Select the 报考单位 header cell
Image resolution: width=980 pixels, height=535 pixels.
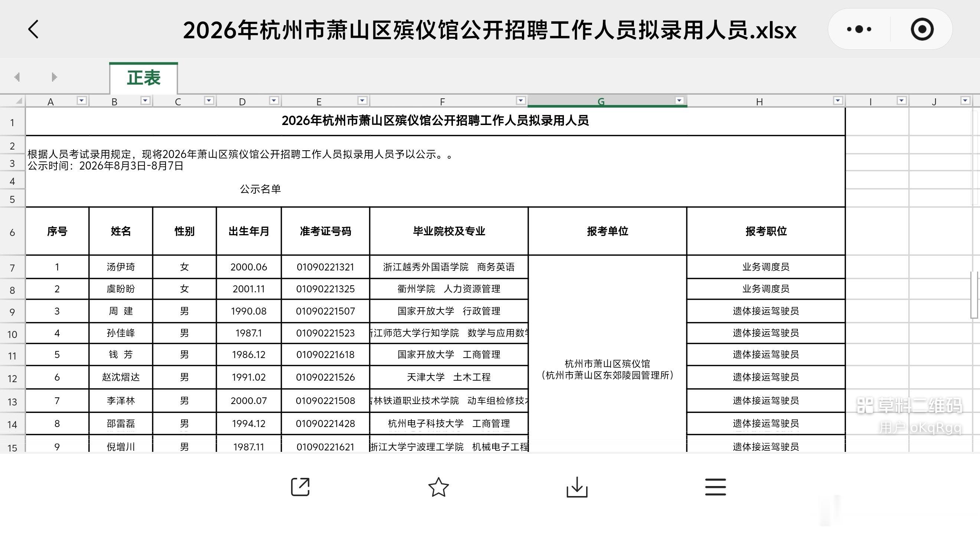(608, 231)
